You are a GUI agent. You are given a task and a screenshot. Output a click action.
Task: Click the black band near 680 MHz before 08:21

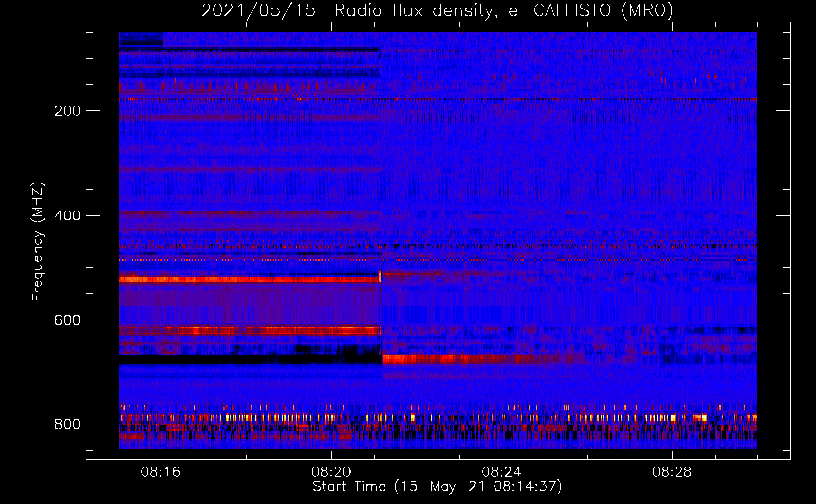[250, 360]
